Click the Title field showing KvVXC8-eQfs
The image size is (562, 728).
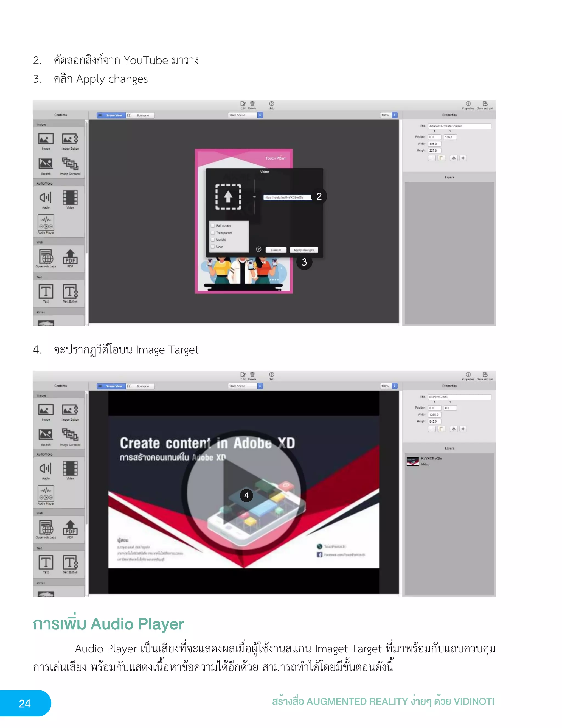click(x=459, y=397)
